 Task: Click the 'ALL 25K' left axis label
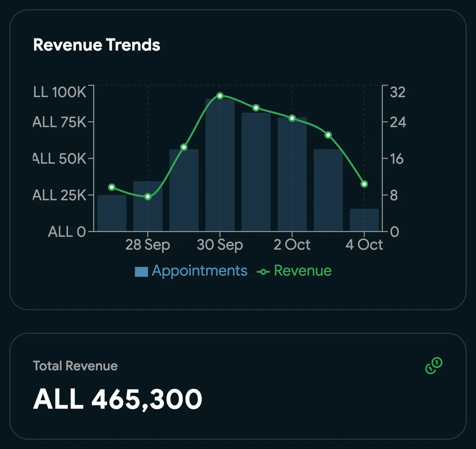point(59,195)
